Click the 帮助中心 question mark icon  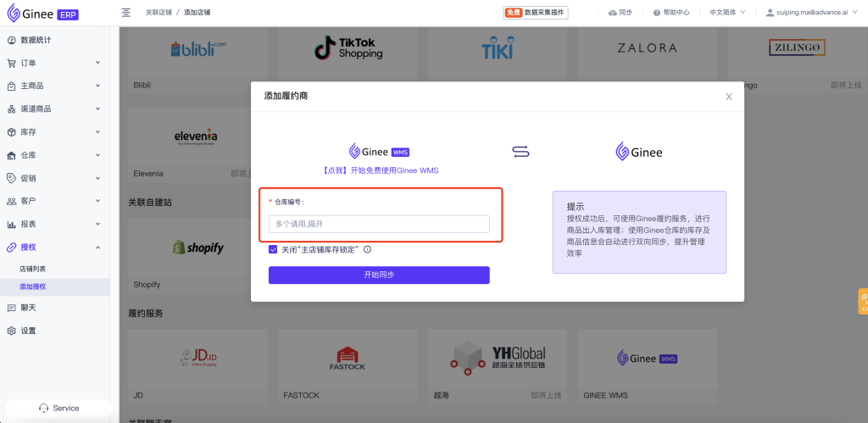[x=657, y=12]
